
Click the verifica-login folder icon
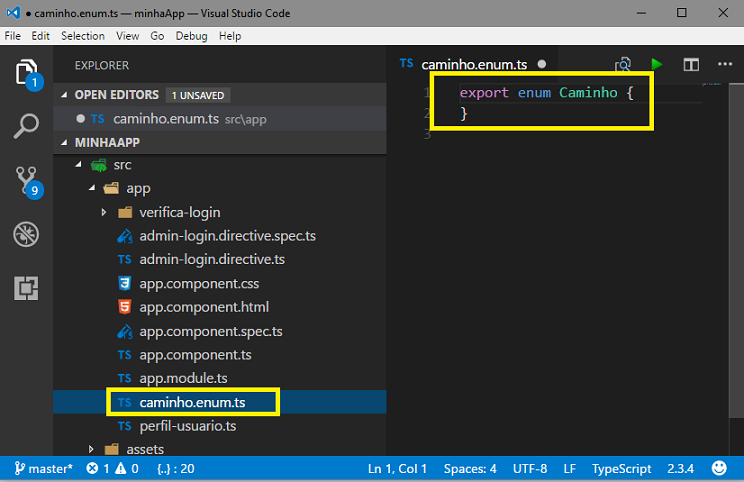coord(125,212)
